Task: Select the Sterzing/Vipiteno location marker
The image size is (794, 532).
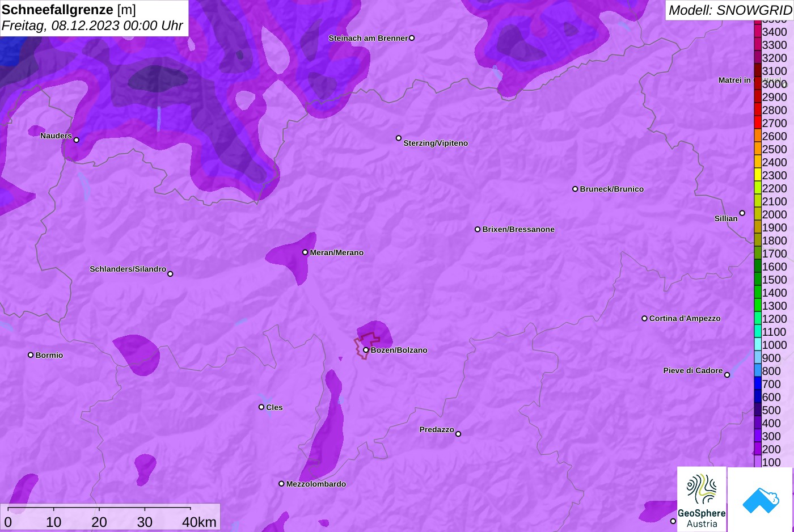Action: pyautogui.click(x=399, y=138)
